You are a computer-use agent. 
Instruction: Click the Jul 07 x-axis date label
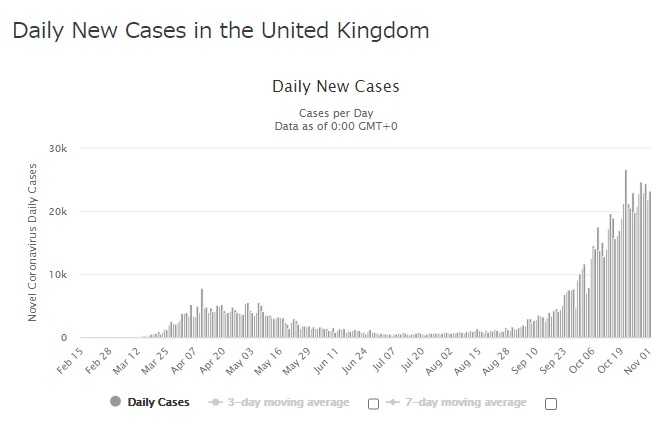(x=384, y=360)
